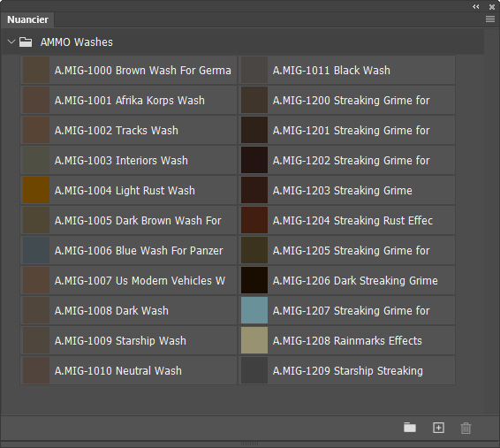
Task: Pick the A.MIG-1002 Tracks Wash swatch
Action: click(36, 130)
